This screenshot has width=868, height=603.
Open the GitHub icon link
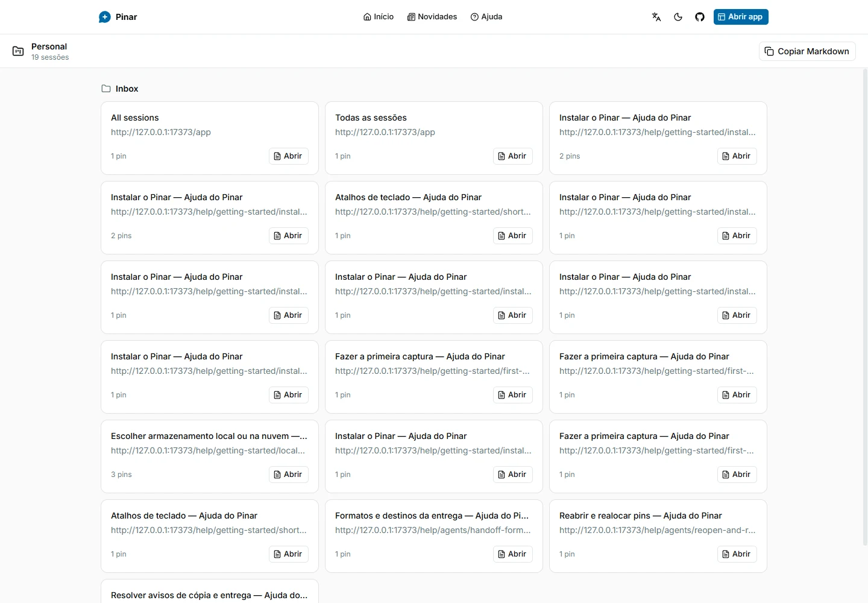[x=700, y=17]
